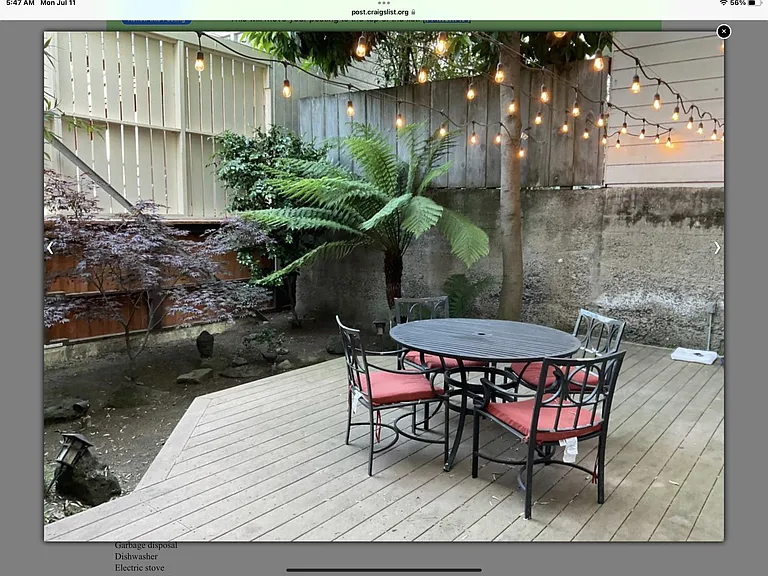Open the three-dot multitasking menu at top

click(384, 2)
